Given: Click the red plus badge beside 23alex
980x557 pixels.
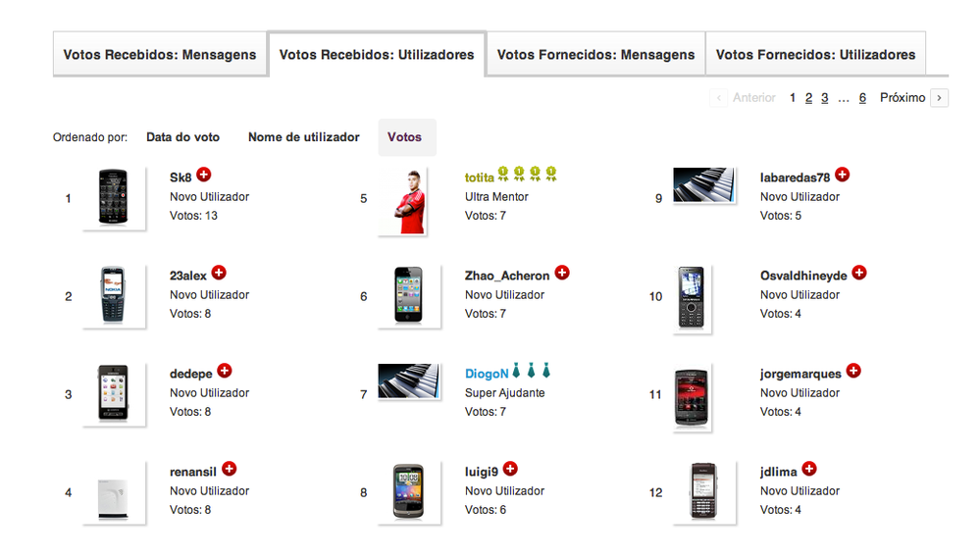Looking at the screenshot, I should pos(219,273).
